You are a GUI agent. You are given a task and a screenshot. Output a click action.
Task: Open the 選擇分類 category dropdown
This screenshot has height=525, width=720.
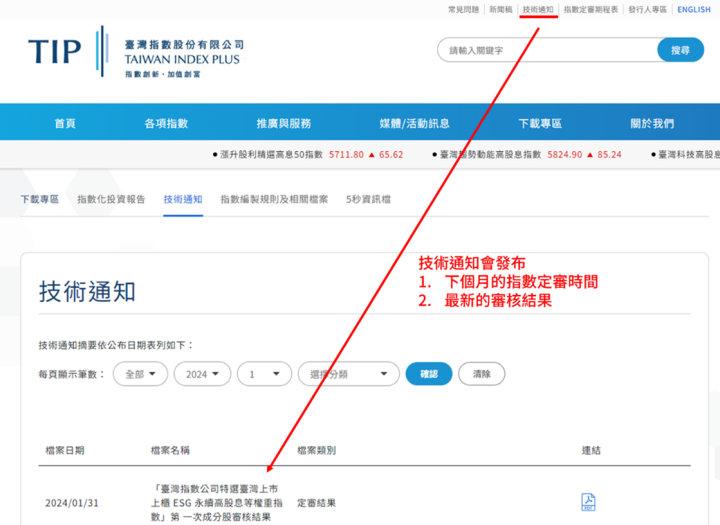tap(349, 374)
